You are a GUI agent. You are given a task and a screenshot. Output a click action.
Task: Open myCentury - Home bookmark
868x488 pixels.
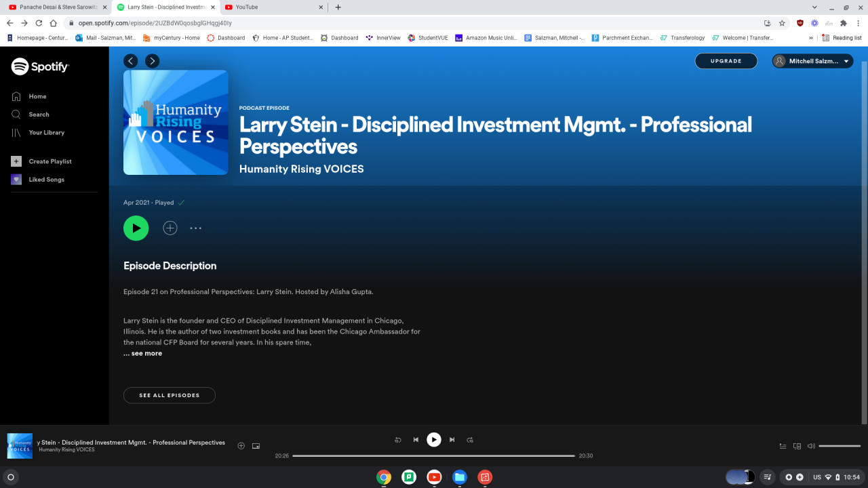pyautogui.click(x=172, y=38)
